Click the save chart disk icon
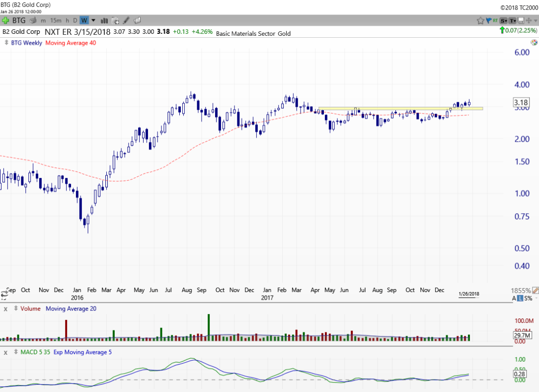The width and height of the screenshot is (539, 392). [x=521, y=20]
